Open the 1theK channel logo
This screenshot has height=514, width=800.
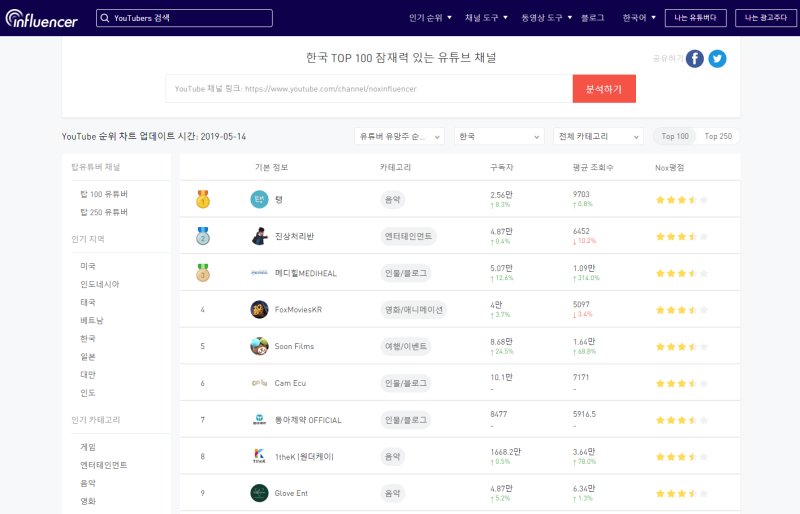coord(259,456)
